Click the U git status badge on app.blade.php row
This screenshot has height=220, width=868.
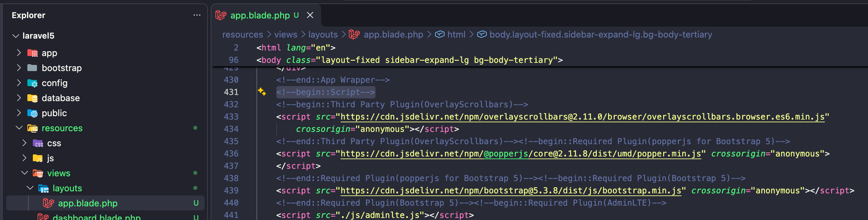tap(196, 203)
